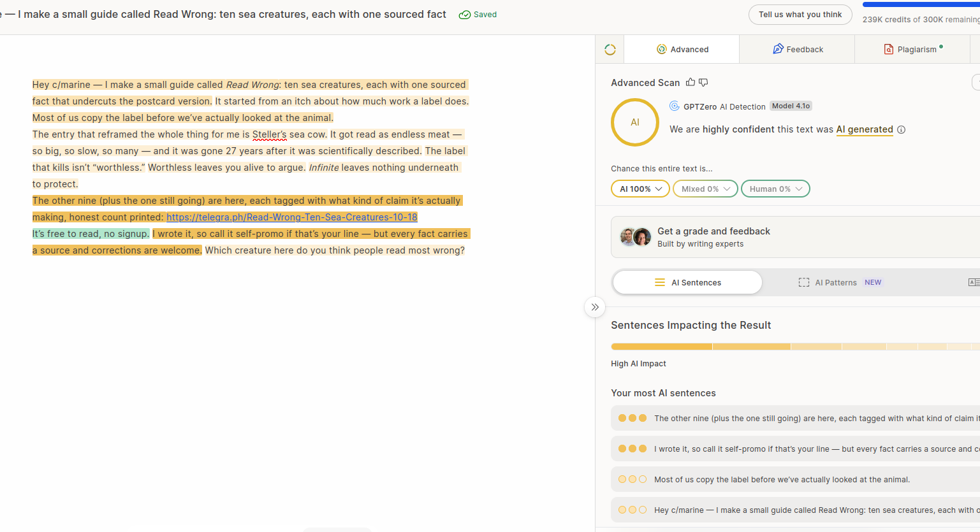Switch to the Advanced tab
Viewport: 980px width, 532px height.
click(682, 50)
